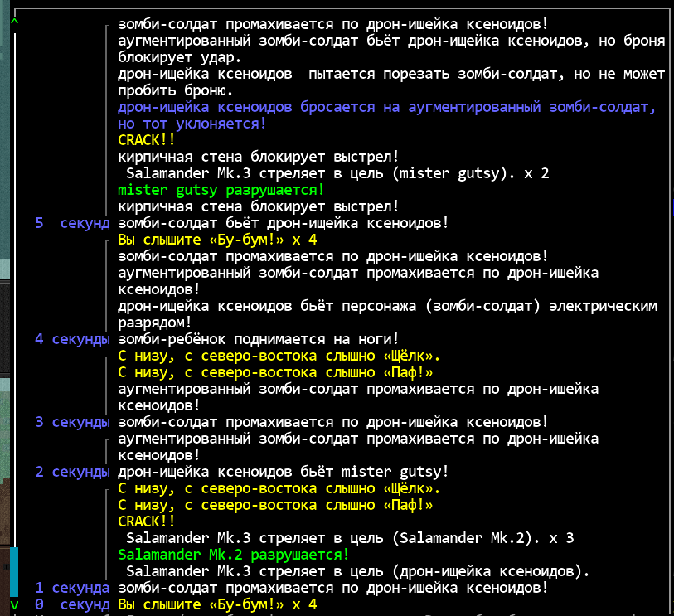Click 'Вы слышите «Бу-бум!» x 4' in 0 секунд row

click(x=217, y=605)
